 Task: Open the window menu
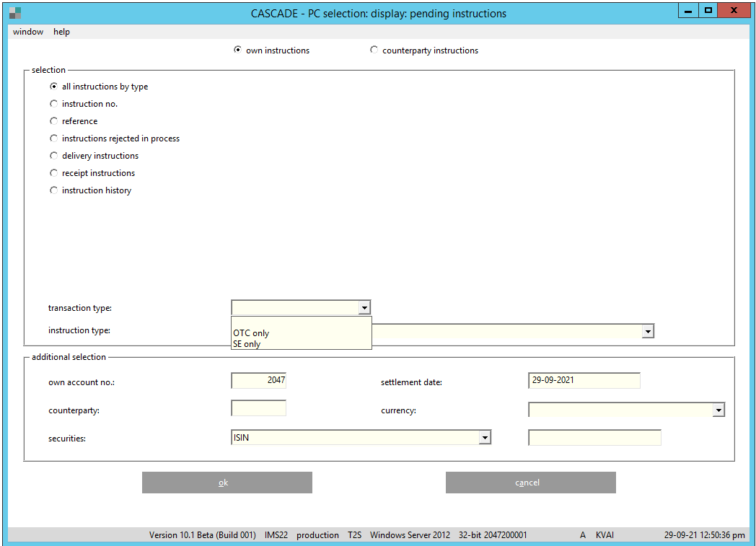pyautogui.click(x=28, y=32)
